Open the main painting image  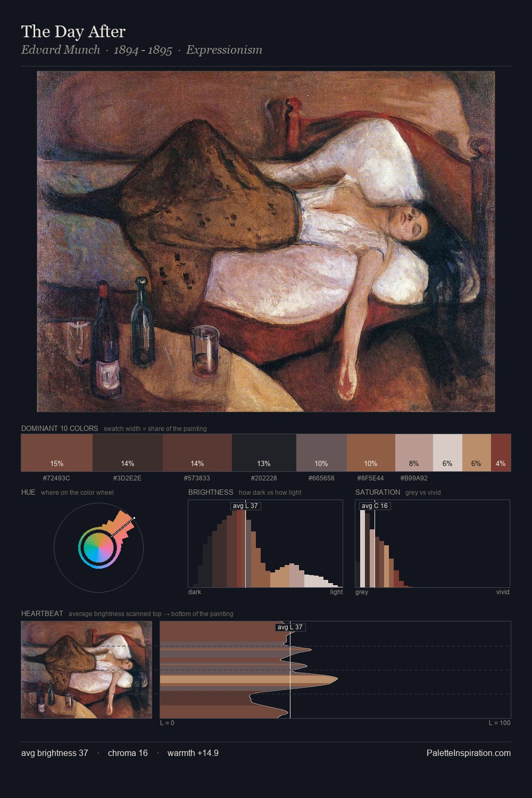266,242
